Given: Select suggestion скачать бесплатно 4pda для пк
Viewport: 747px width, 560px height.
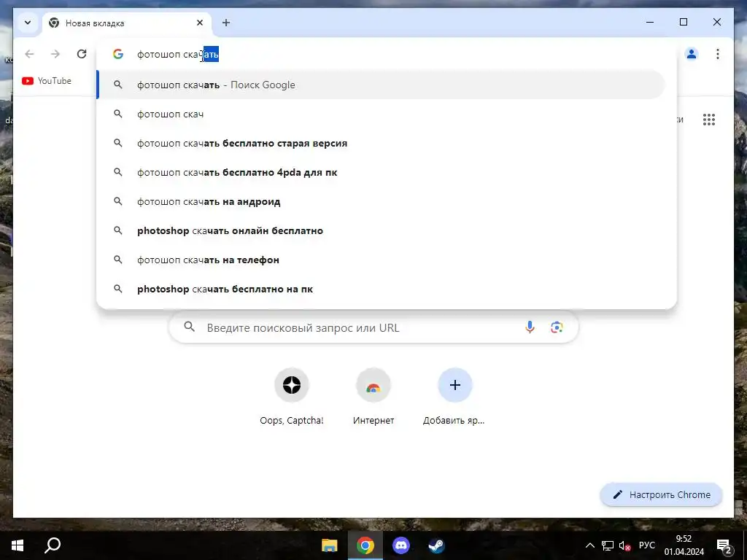Looking at the screenshot, I should pyautogui.click(x=381, y=172).
